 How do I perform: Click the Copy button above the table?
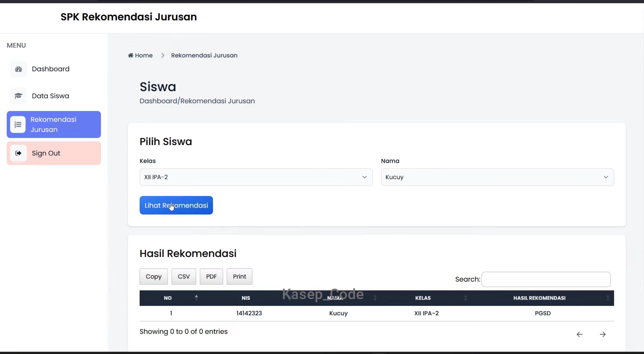pos(154,276)
